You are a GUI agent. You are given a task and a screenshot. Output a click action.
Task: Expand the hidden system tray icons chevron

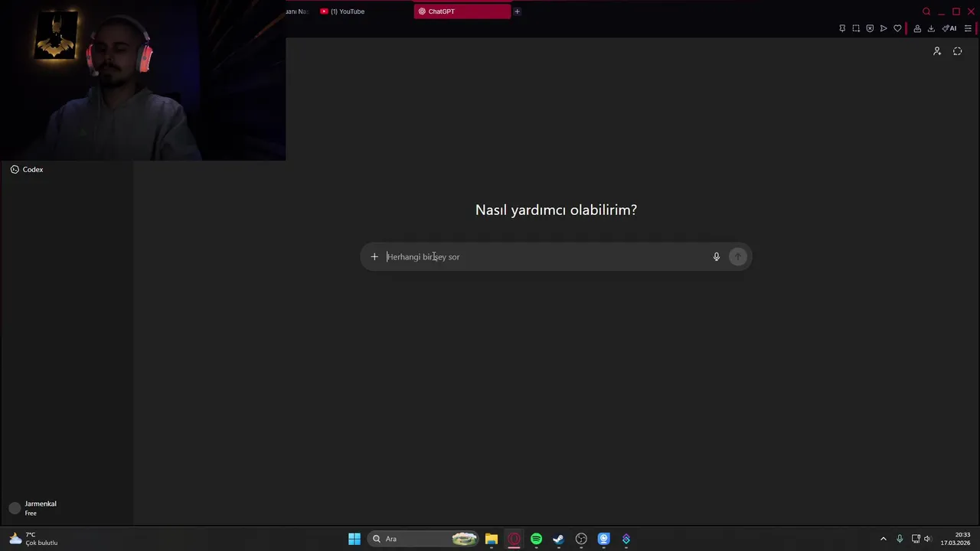click(x=883, y=539)
